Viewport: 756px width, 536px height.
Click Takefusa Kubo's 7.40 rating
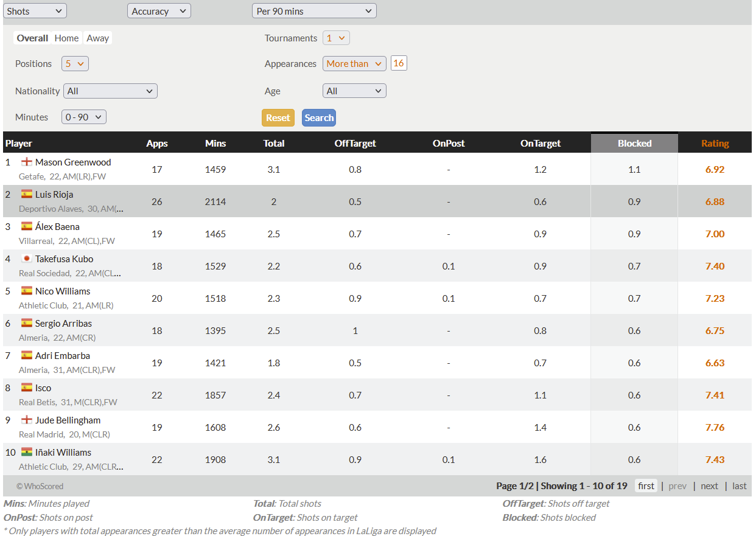[x=715, y=266]
